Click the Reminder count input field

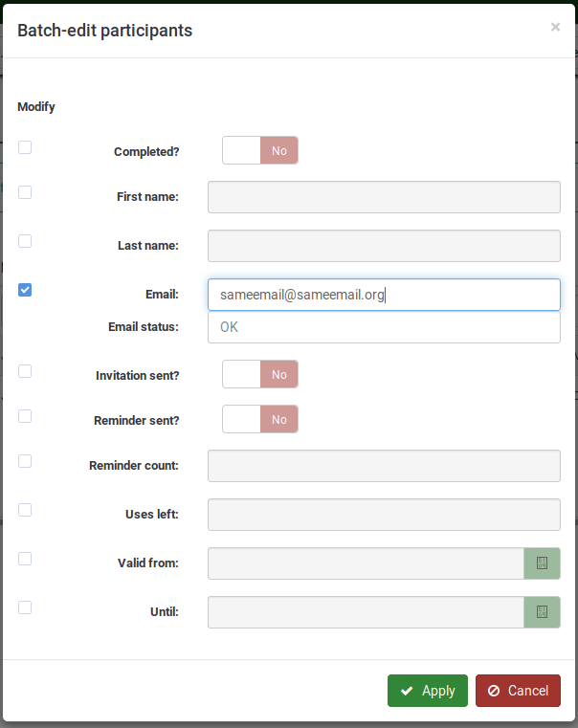click(x=384, y=466)
